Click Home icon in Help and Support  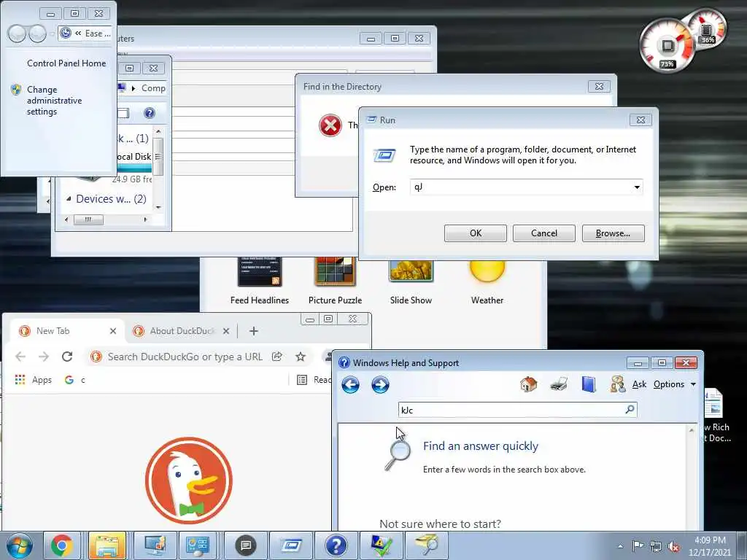528,384
